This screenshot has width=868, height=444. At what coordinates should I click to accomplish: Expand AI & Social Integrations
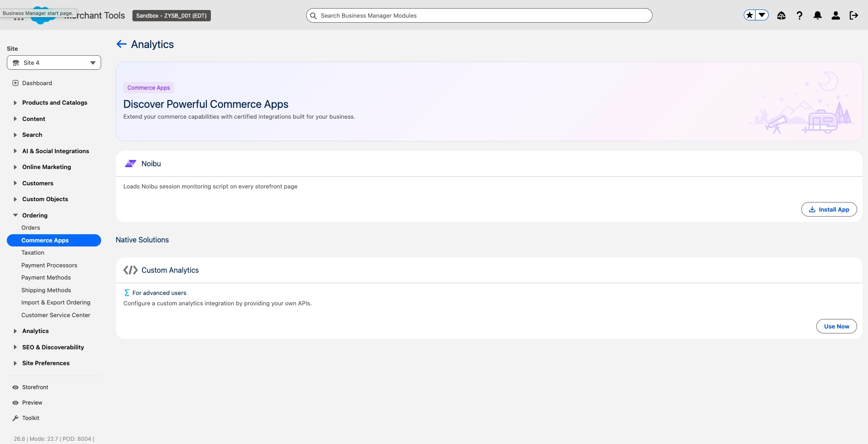(55, 151)
